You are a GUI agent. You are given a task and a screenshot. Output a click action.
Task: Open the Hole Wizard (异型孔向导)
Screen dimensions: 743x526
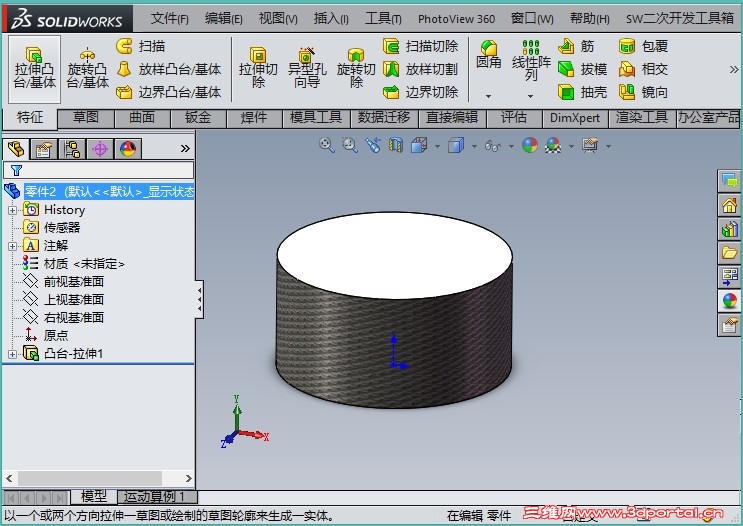pyautogui.click(x=307, y=69)
